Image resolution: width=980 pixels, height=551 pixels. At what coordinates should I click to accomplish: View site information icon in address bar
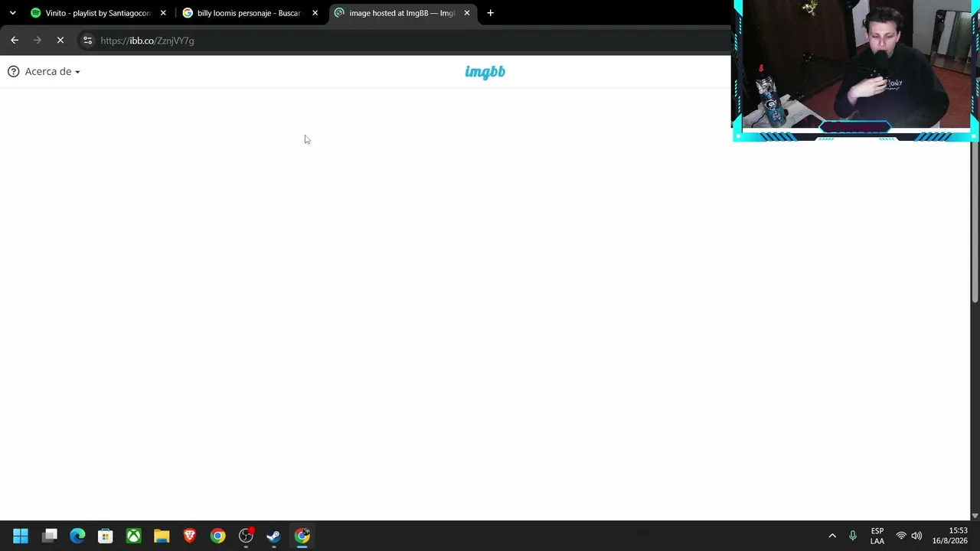87,41
